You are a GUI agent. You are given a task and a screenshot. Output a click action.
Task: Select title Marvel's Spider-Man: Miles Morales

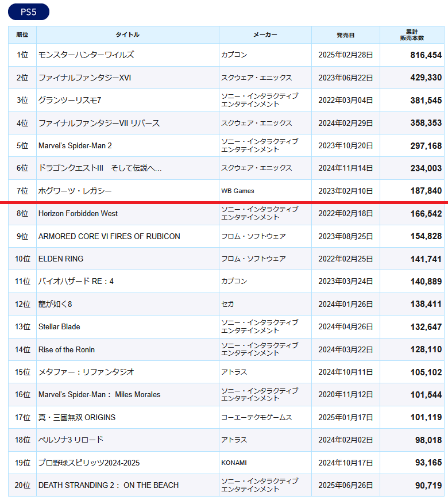point(99,394)
